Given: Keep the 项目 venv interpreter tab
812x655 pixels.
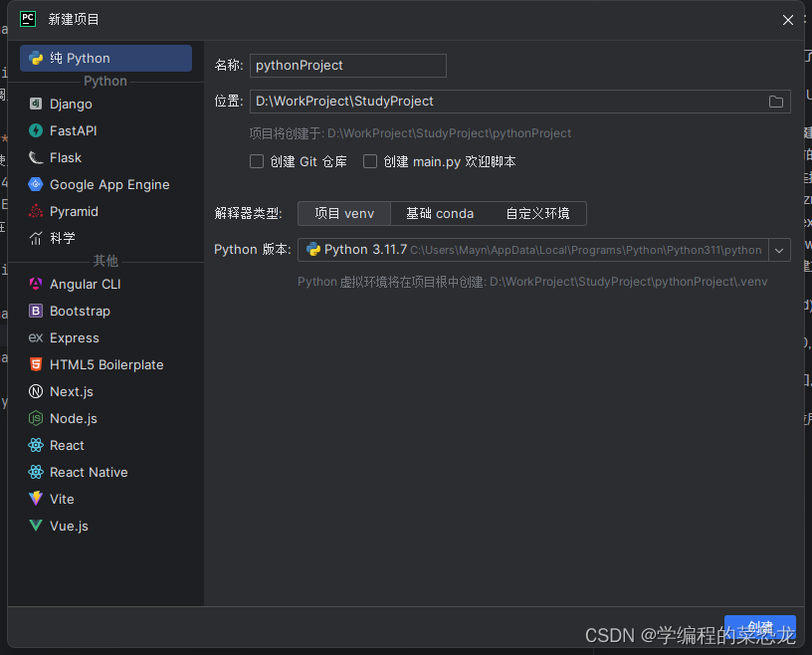Looking at the screenshot, I should tap(343, 213).
